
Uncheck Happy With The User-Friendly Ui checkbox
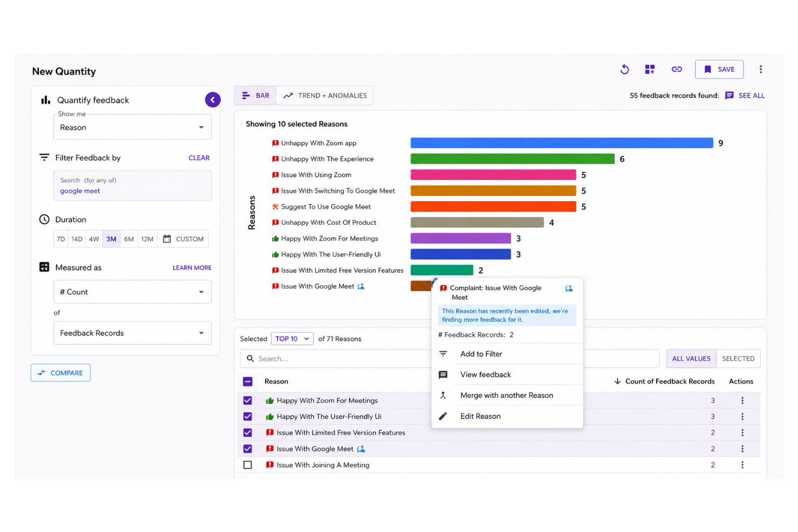pyautogui.click(x=247, y=417)
